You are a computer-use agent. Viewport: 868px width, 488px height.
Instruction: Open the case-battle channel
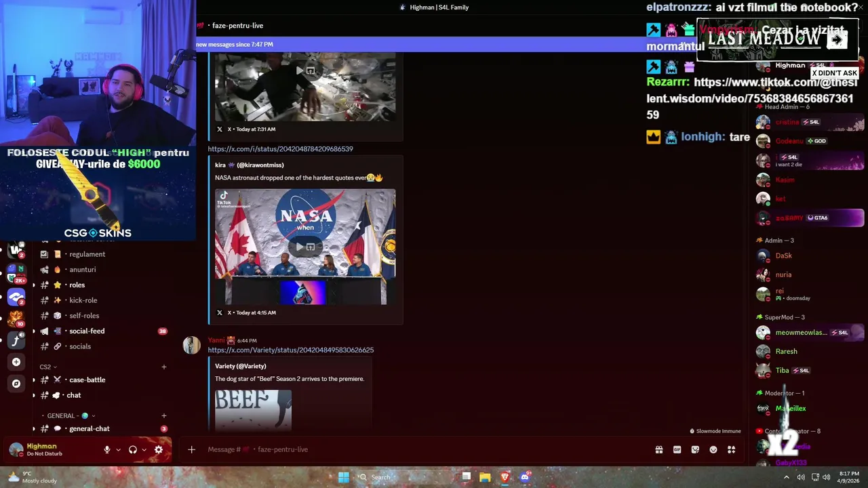tap(87, 380)
